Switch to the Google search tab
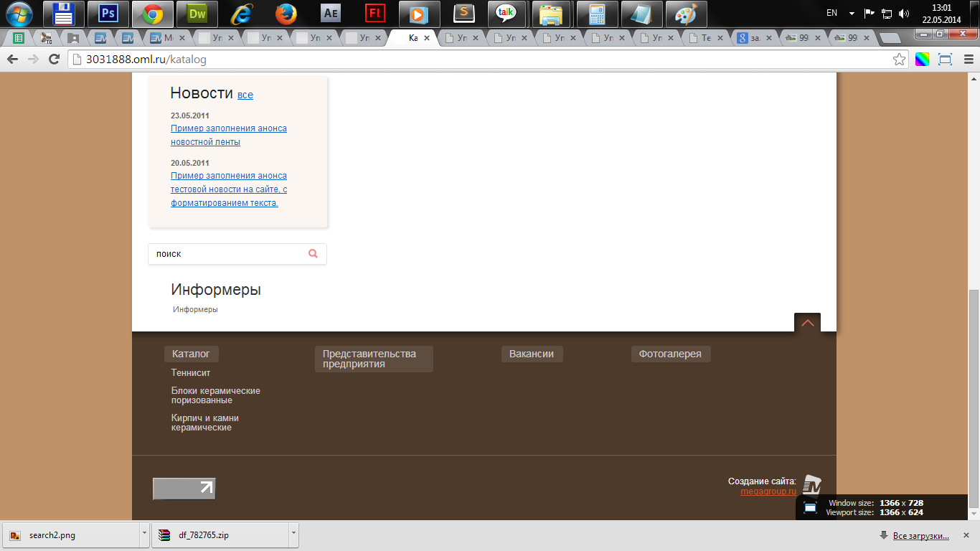 pyautogui.click(x=753, y=38)
